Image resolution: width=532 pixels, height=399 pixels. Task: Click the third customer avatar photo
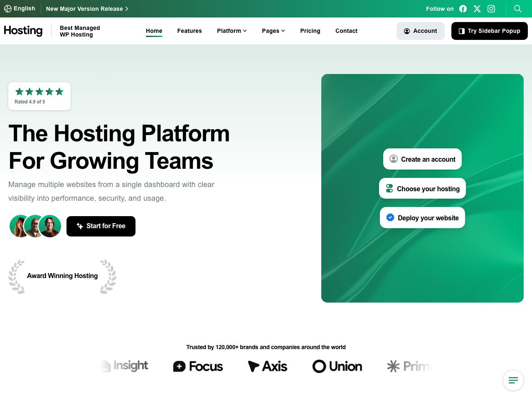pyautogui.click(x=50, y=226)
